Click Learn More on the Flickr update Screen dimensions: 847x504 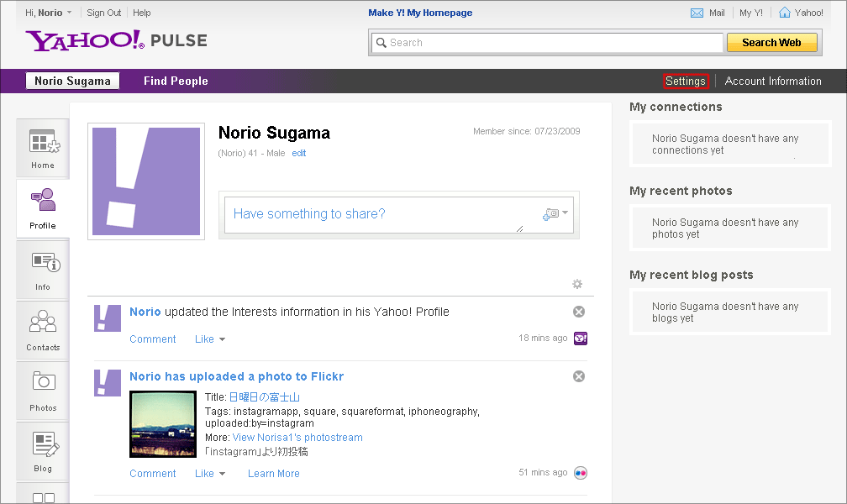[274, 474]
